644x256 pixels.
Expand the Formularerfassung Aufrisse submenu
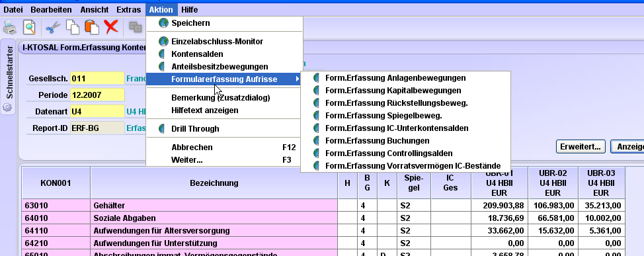pyautogui.click(x=224, y=79)
